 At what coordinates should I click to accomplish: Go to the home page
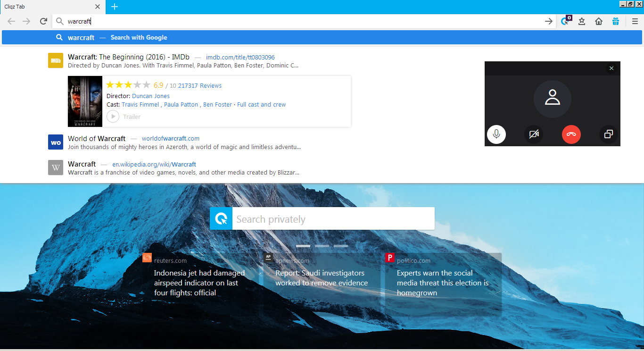[599, 21]
